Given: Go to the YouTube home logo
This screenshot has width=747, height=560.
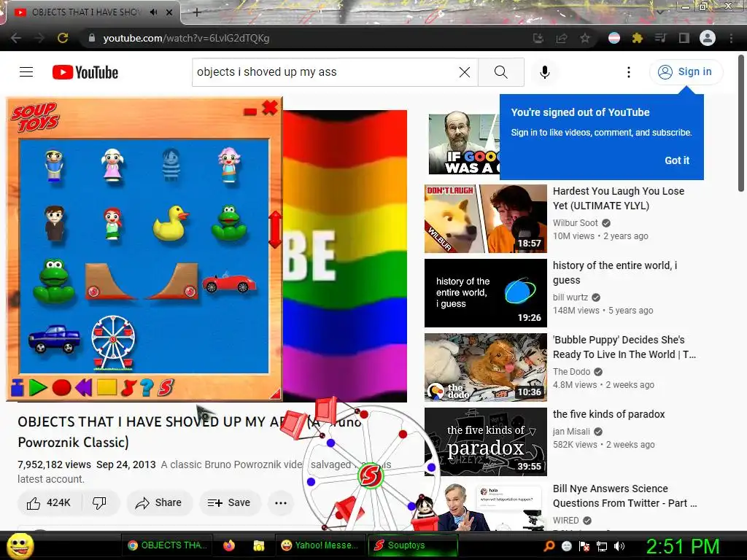Looking at the screenshot, I should tap(85, 72).
